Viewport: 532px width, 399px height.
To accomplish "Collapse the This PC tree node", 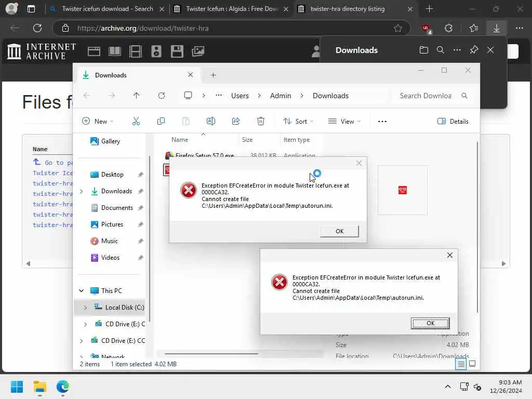I will pyautogui.click(x=82, y=291).
